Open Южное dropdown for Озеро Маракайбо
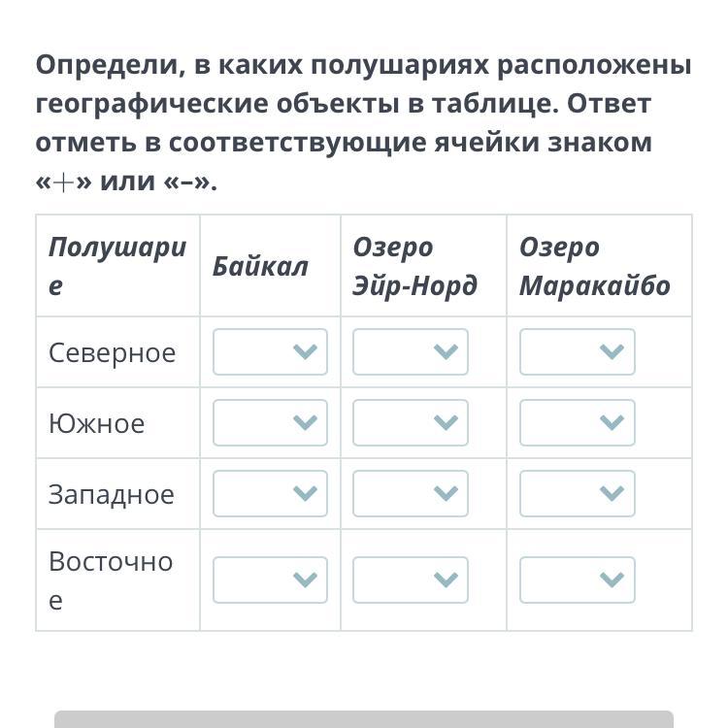 (578, 422)
